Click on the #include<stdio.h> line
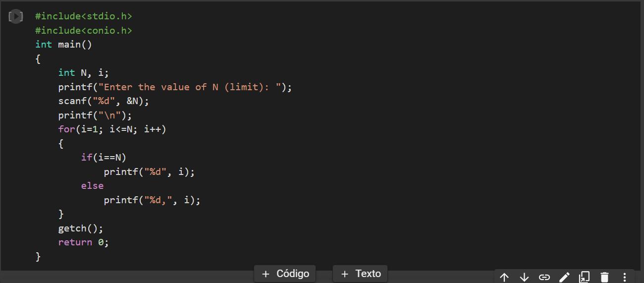This screenshot has height=283, width=644. coord(84,16)
